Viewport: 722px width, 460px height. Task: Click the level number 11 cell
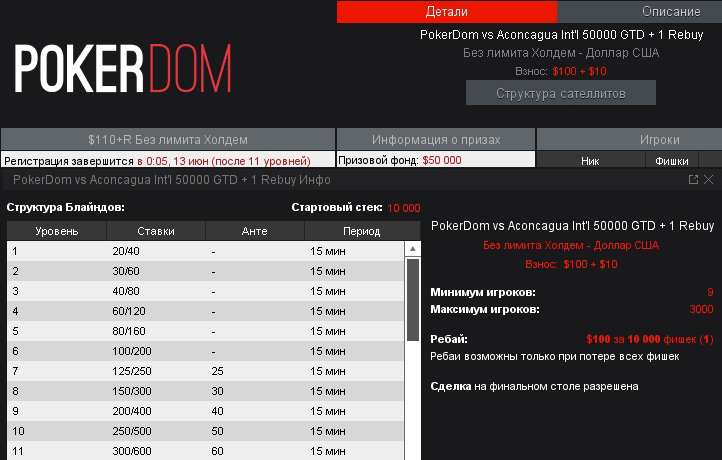[x=18, y=451]
